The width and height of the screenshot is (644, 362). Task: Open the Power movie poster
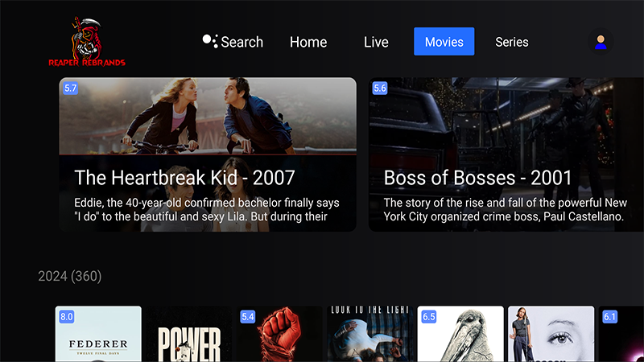189,334
